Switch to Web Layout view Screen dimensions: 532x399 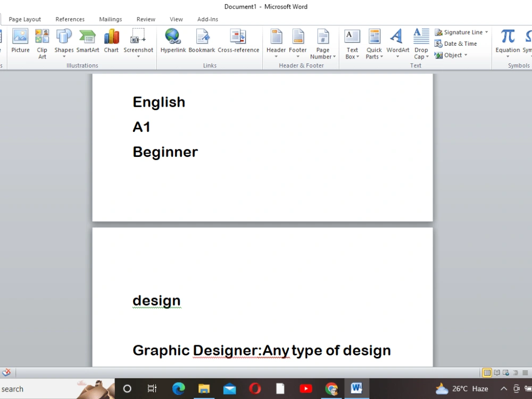(506, 373)
